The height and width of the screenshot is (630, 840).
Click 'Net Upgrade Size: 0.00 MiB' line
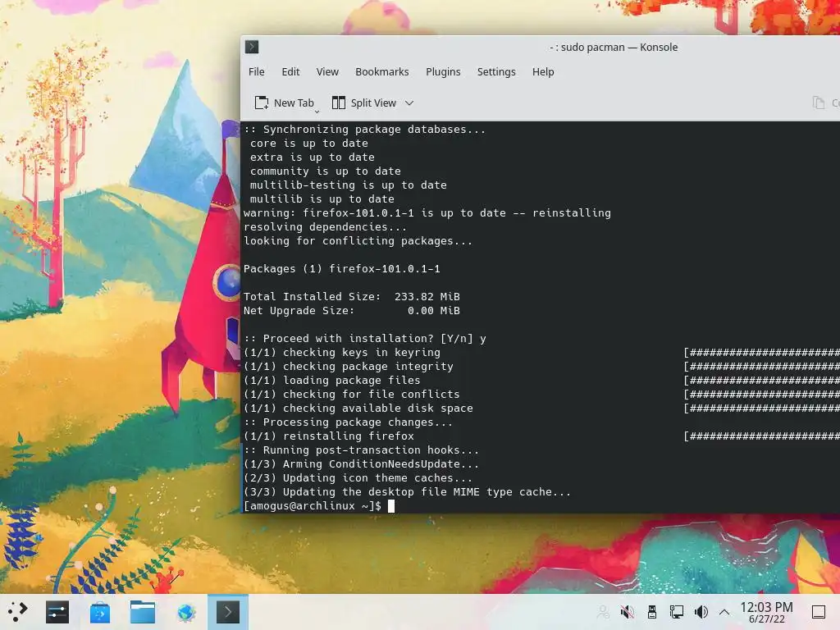pyautogui.click(x=351, y=311)
